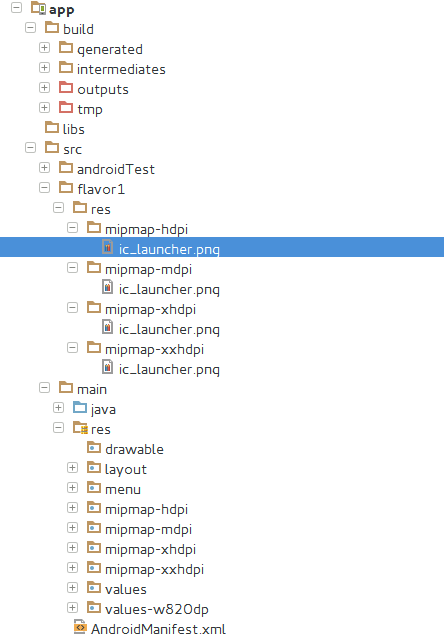The height and width of the screenshot is (638, 444).
Task: Expand the intermediates folder
Action: pos(44,68)
